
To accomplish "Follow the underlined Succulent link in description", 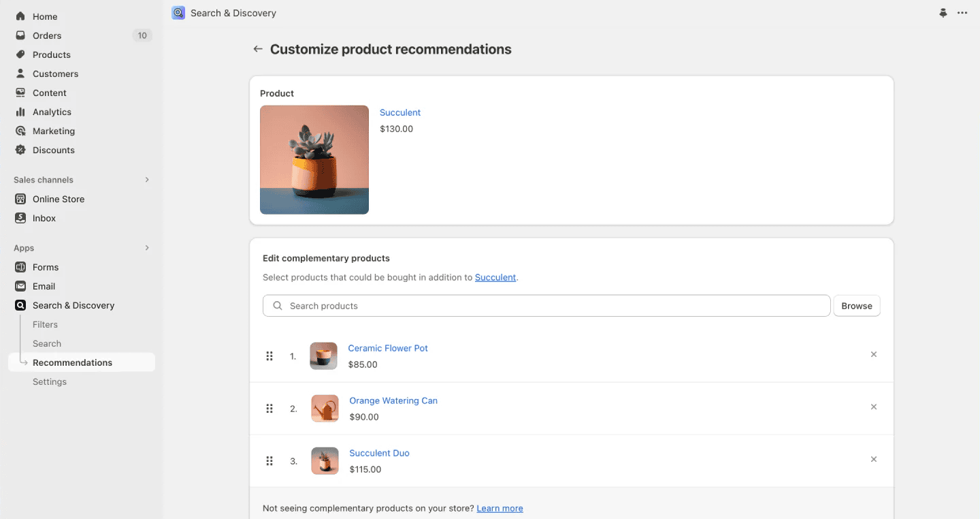I will pos(495,277).
